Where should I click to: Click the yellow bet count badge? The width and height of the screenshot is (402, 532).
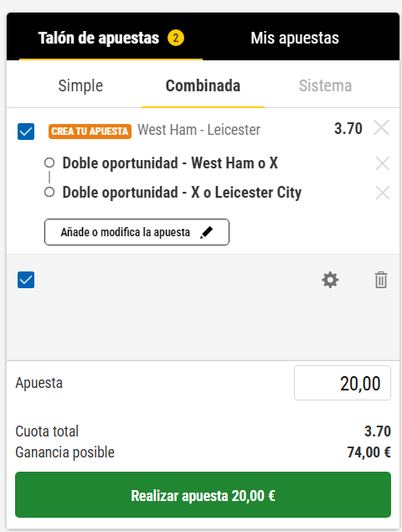point(176,38)
